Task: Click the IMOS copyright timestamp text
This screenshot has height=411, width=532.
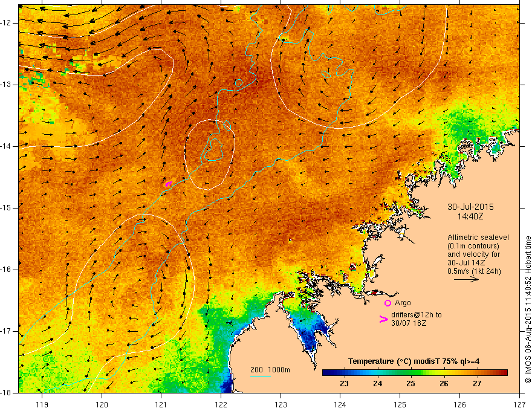Action: pos(528,310)
